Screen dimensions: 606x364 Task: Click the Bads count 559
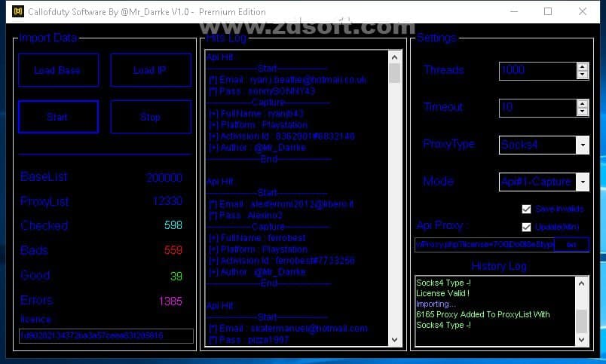[x=173, y=250]
